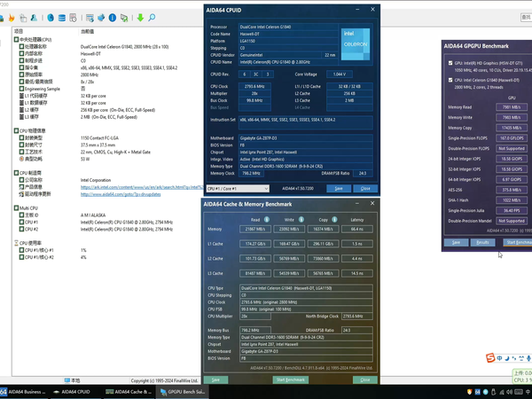Click the report with clock toolbar icon

pyautogui.click(x=73, y=18)
